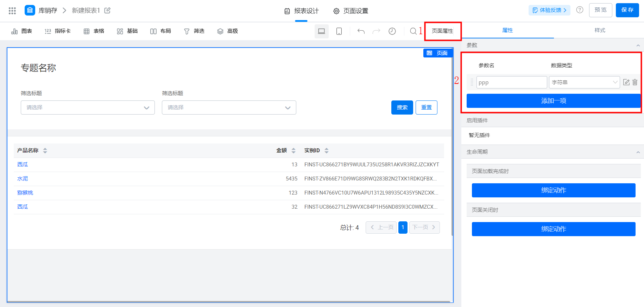Delete the ppp parameter with trash icon

[x=635, y=82]
